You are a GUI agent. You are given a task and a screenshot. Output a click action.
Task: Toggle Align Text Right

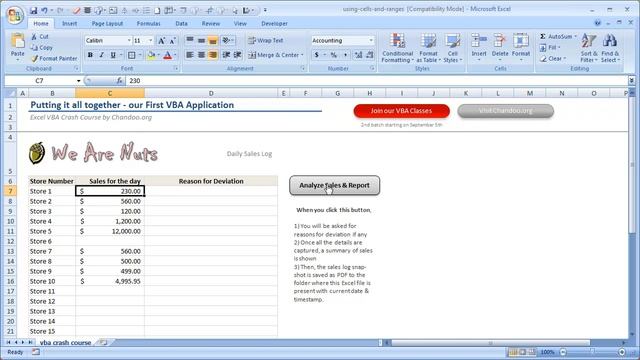(213, 55)
